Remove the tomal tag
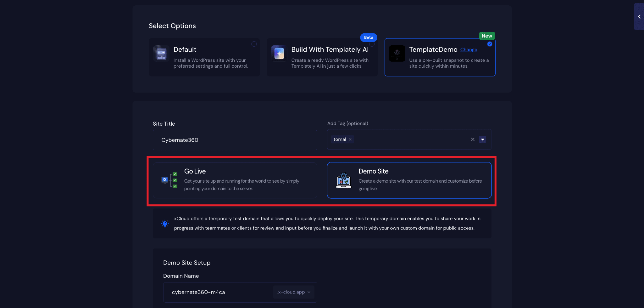 click(x=350, y=140)
